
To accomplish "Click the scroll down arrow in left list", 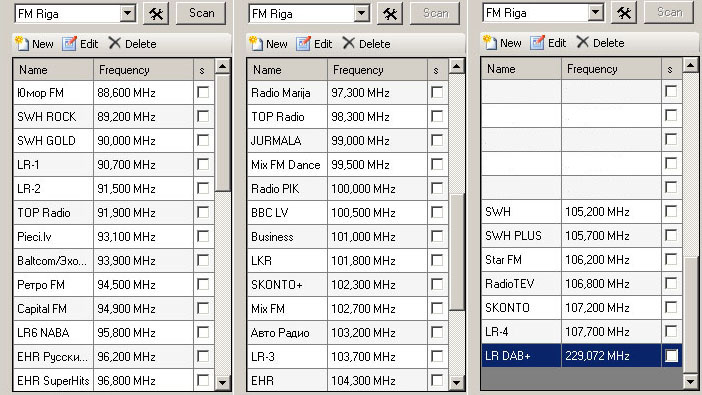I will coord(223,382).
